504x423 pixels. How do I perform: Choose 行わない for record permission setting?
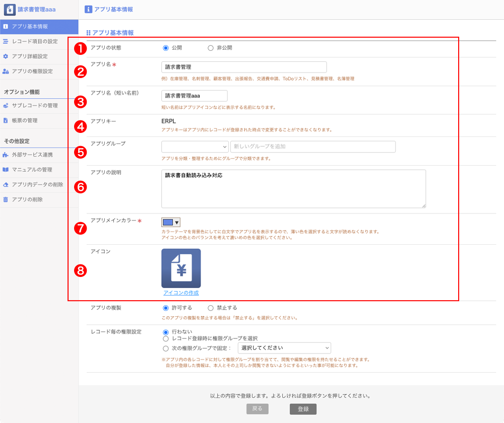165,332
